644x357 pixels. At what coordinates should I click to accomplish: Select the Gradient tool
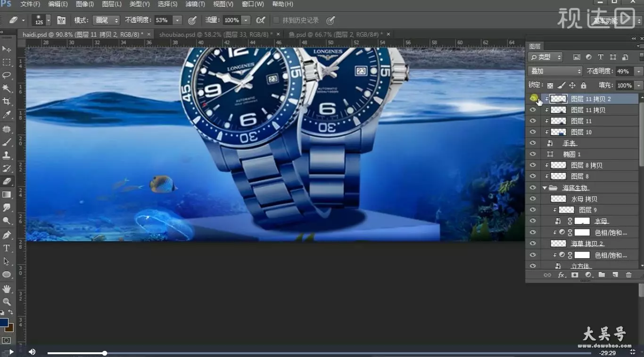tap(7, 195)
